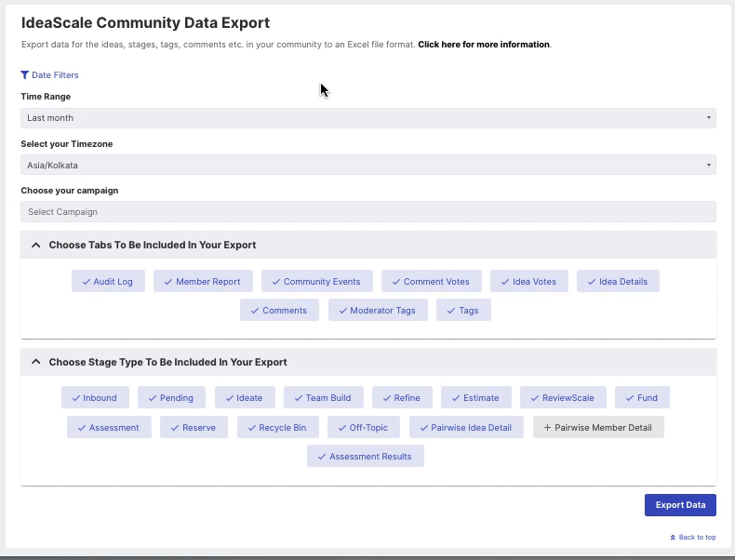Toggle the Recycle Bin chip

(x=278, y=427)
